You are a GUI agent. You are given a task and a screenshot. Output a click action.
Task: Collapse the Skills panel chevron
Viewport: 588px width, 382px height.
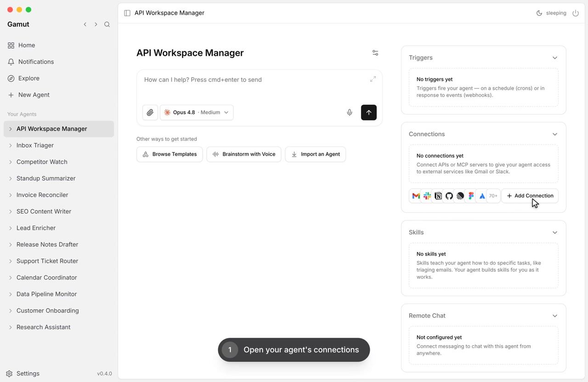click(x=555, y=232)
